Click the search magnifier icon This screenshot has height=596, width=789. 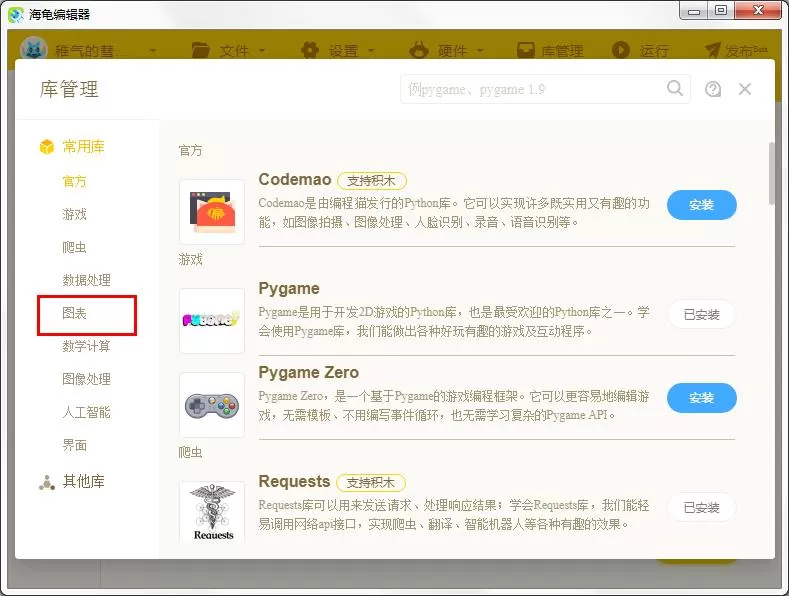tap(675, 89)
